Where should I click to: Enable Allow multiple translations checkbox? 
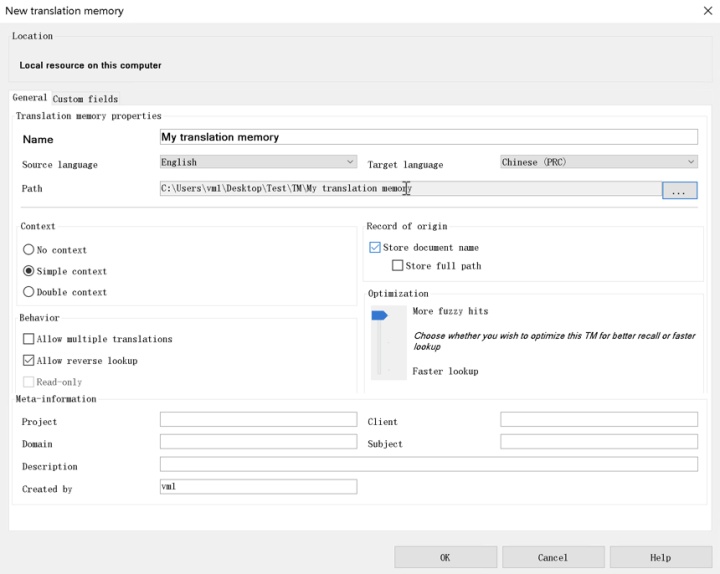point(28,339)
